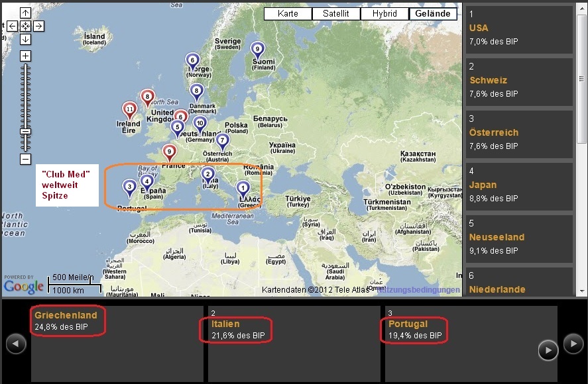Open the USA entry in ranking list
588x384 pixels.
(x=519, y=30)
